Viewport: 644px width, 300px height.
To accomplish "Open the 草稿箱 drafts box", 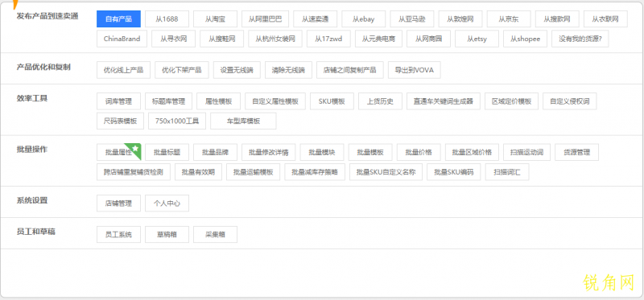I will pos(167,234).
